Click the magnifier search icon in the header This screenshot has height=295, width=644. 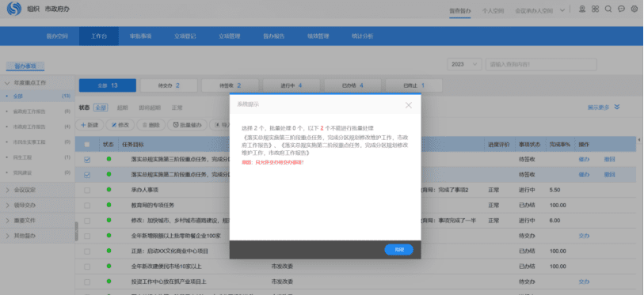click(608, 9)
